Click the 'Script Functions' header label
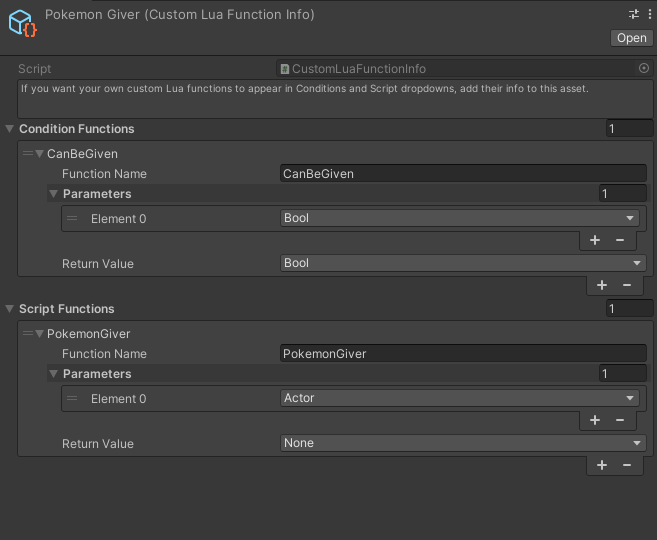657x540 pixels. (x=67, y=309)
